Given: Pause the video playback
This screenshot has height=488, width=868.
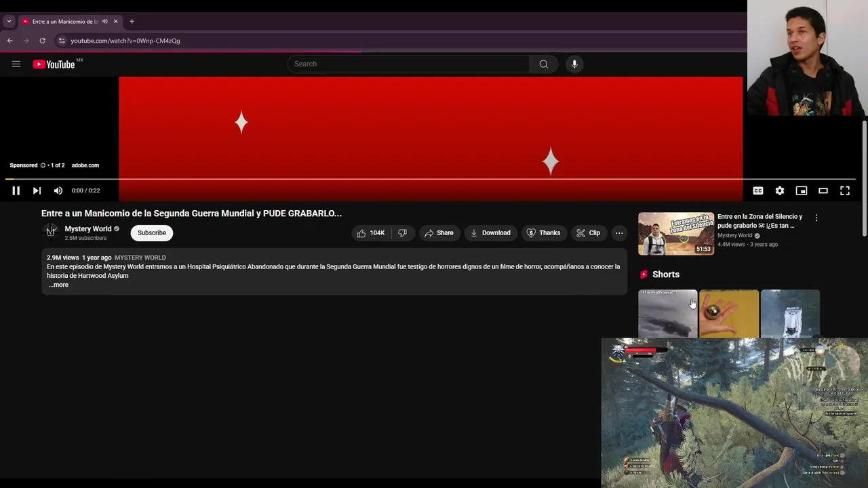Looking at the screenshot, I should [x=16, y=190].
